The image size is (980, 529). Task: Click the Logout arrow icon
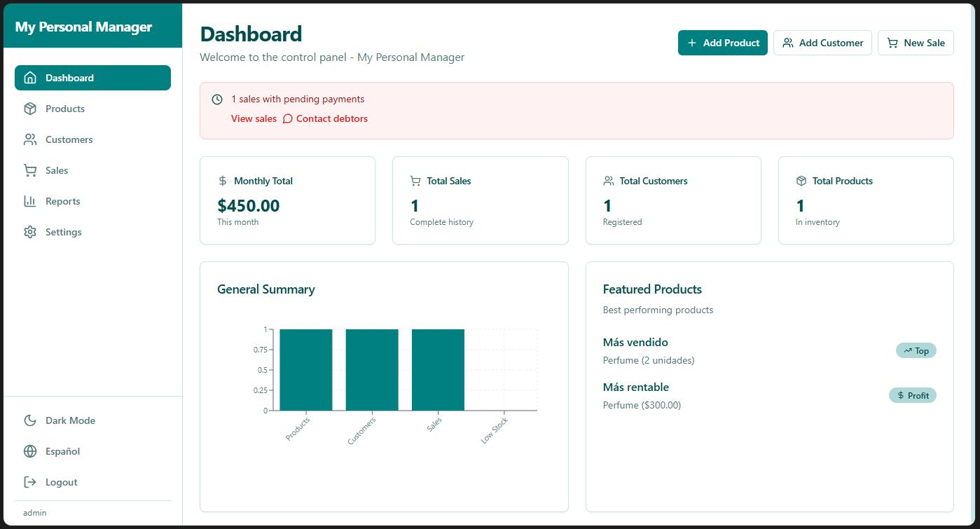pos(30,482)
